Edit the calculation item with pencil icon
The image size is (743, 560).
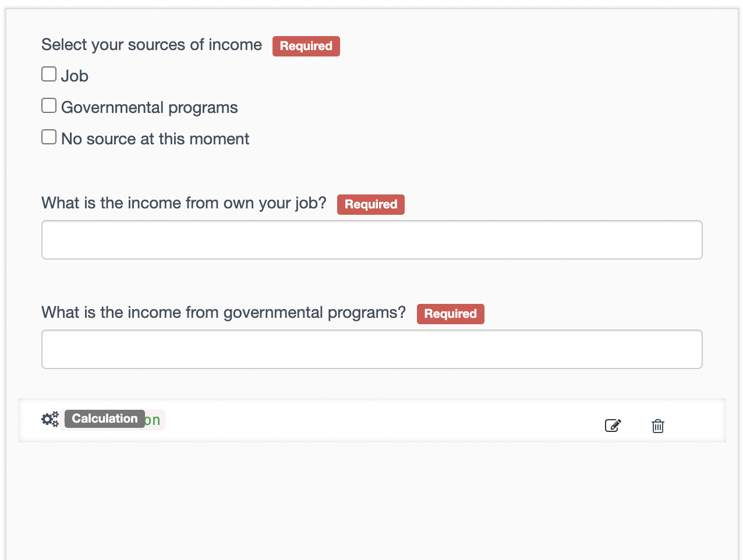pos(613,426)
